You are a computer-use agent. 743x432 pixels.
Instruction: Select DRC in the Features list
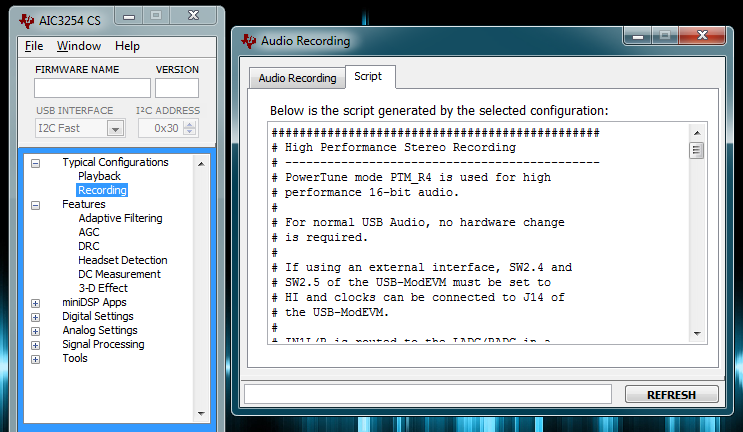coord(89,246)
